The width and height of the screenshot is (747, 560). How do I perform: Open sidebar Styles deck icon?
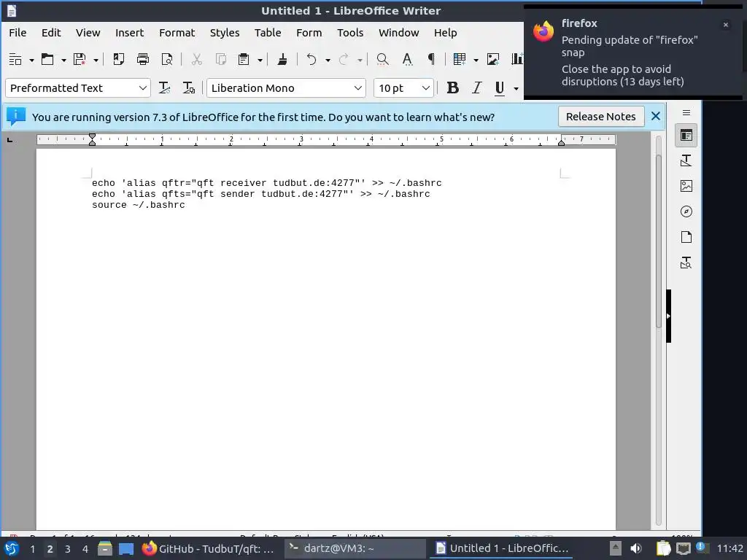point(686,161)
